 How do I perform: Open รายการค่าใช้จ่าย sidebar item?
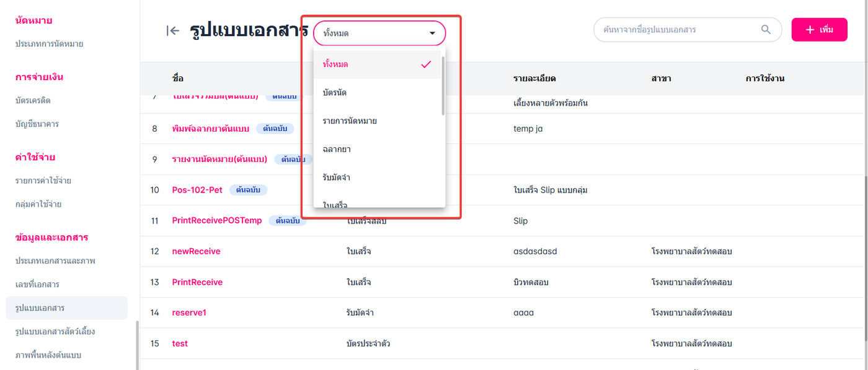coord(43,181)
